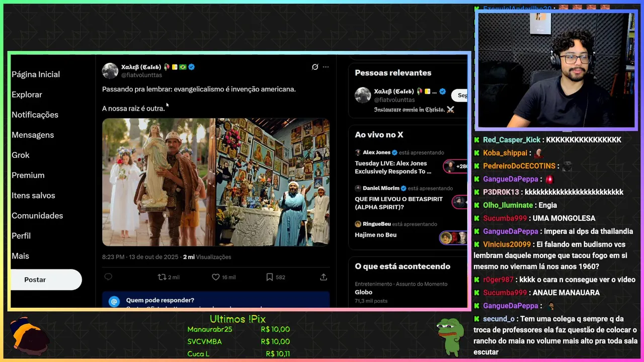The height and width of the screenshot is (362, 644).
Task: Click the share upload icon on tweet
Action: [324, 277]
